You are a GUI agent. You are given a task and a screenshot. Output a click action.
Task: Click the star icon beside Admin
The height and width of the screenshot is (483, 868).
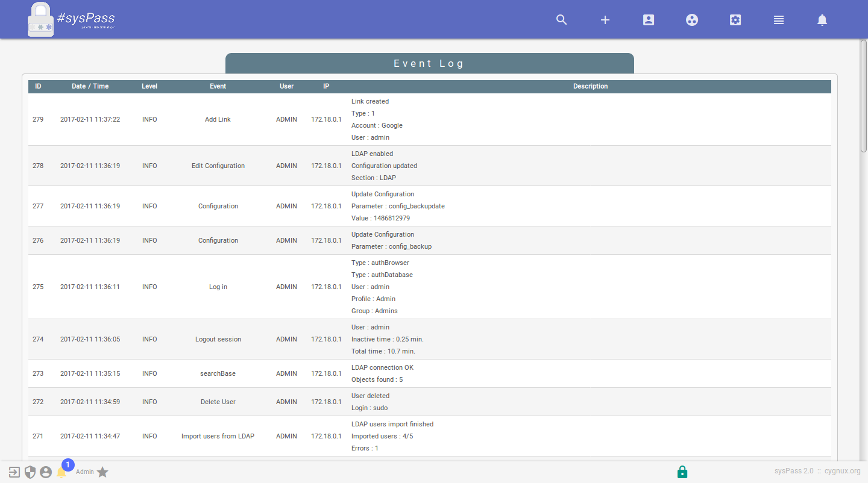pyautogui.click(x=102, y=472)
